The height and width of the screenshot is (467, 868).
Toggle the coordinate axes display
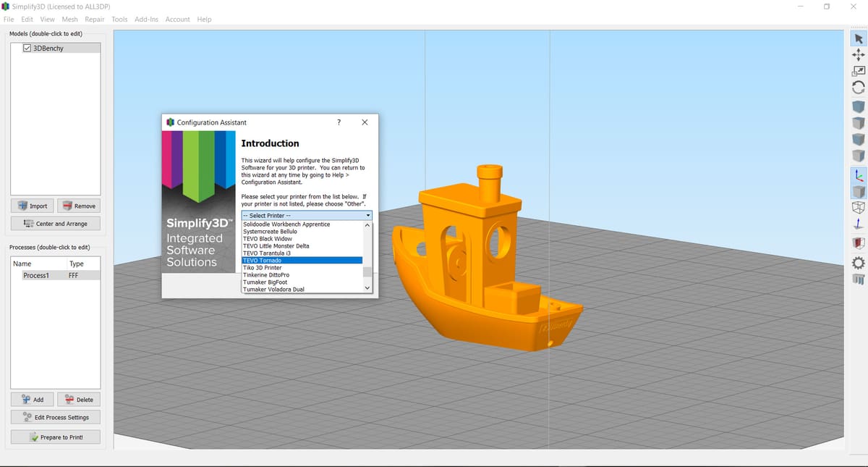(x=859, y=174)
